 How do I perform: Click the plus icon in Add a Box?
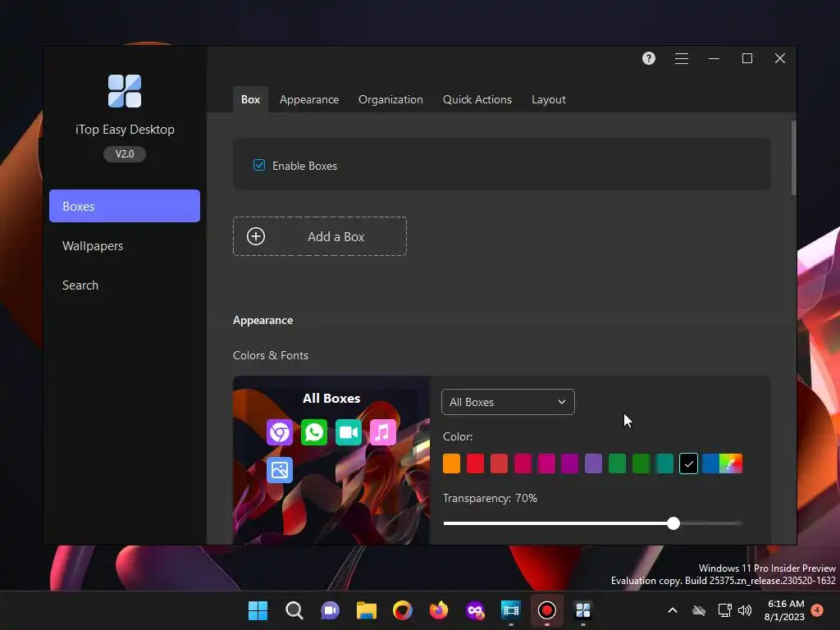[x=256, y=236]
